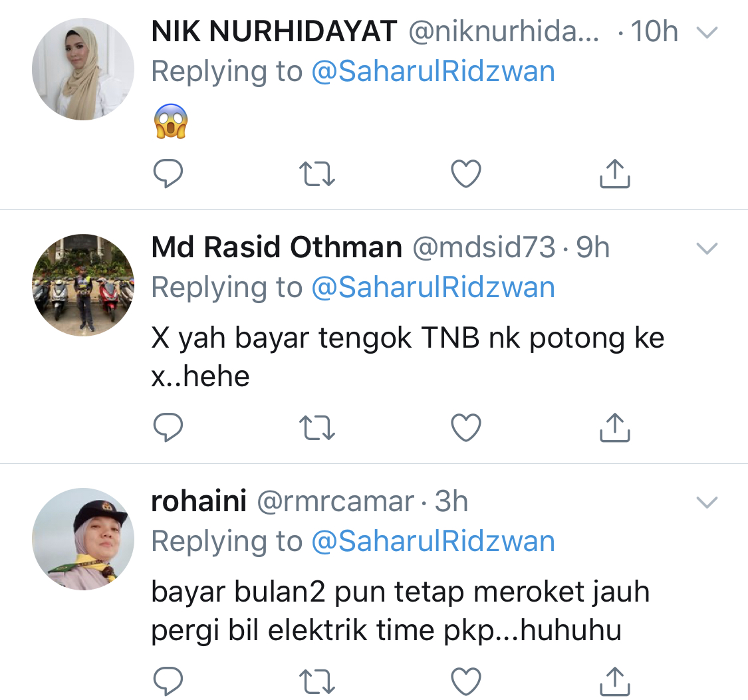Share Md Rasid Othman's tweet
This screenshot has width=748, height=700.
pos(615,427)
